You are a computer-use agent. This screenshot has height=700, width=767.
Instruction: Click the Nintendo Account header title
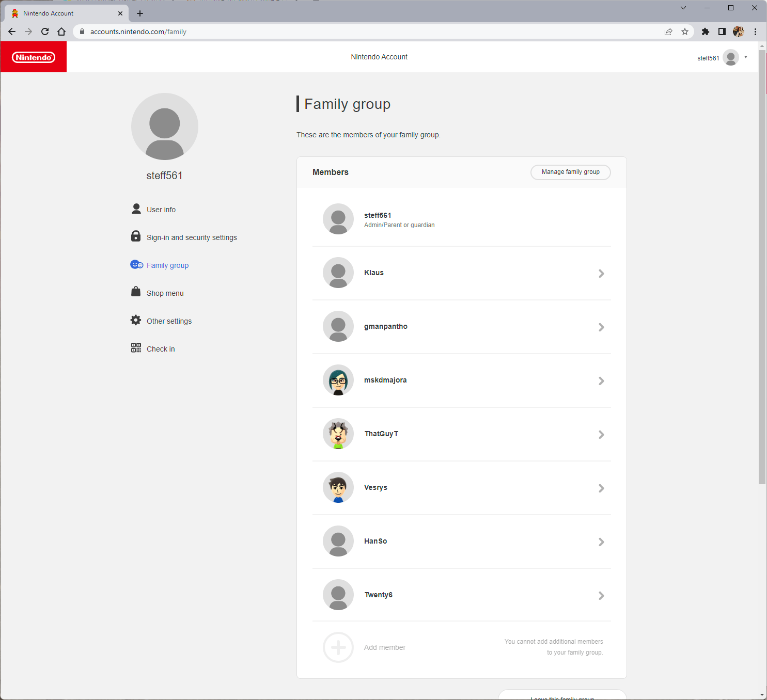[379, 57]
